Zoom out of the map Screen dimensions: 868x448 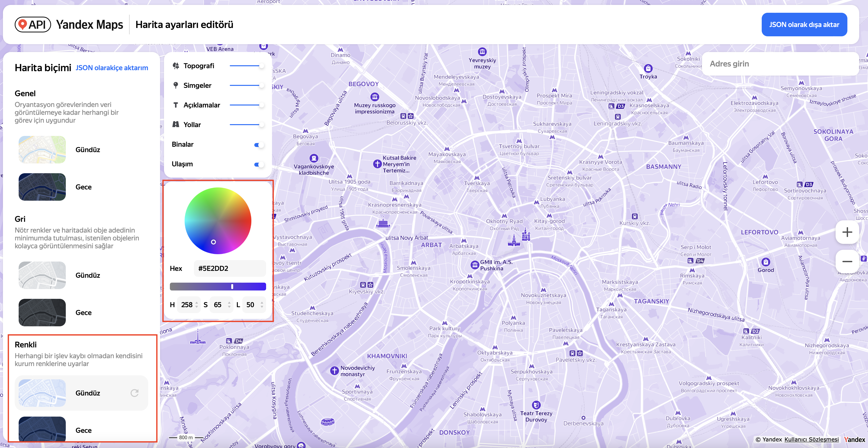[x=847, y=261]
